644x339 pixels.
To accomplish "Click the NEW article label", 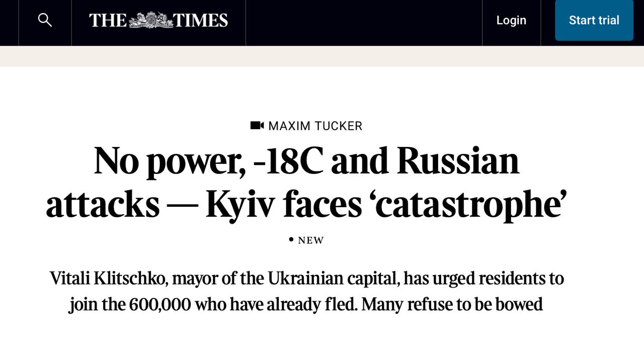I will coord(311,240).
